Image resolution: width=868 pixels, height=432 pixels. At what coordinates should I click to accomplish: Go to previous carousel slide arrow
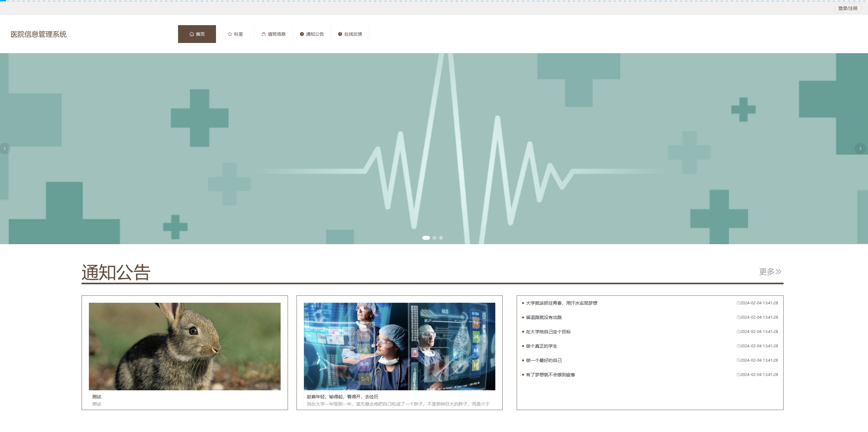(5, 148)
